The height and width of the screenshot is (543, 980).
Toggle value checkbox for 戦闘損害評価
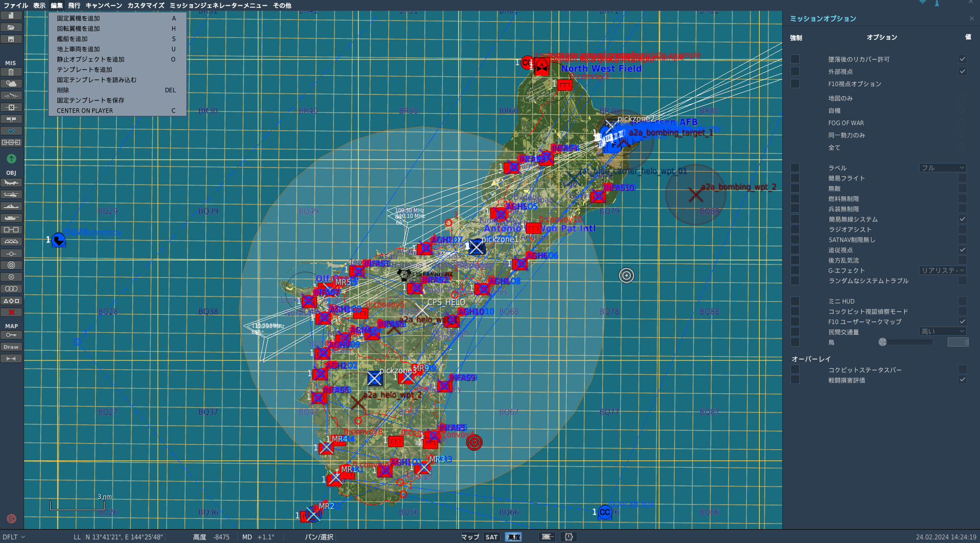pyautogui.click(x=963, y=379)
